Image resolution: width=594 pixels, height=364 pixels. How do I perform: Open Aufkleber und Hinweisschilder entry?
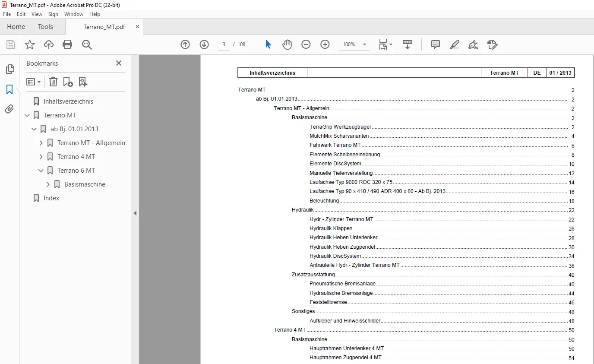coord(345,321)
